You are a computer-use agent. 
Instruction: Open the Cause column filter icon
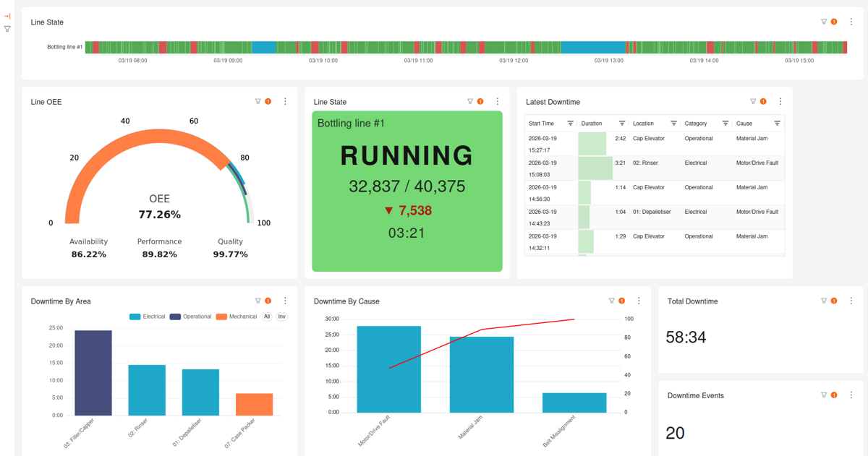(777, 123)
